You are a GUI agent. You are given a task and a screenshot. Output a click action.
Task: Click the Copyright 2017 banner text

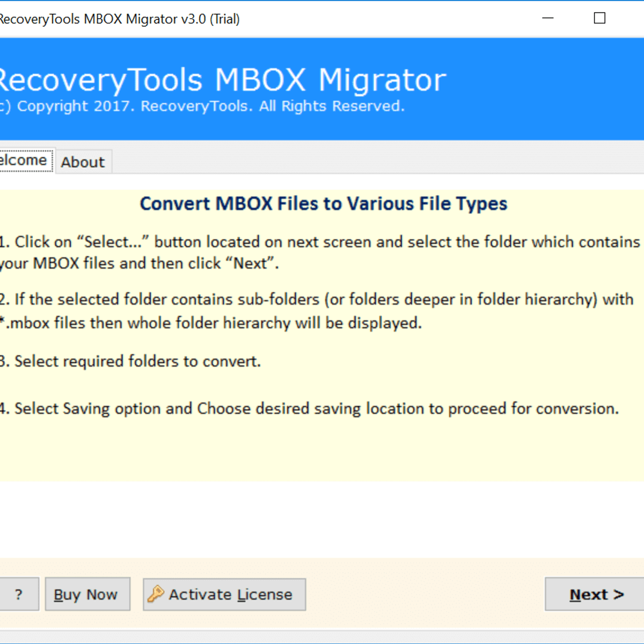pos(202,106)
